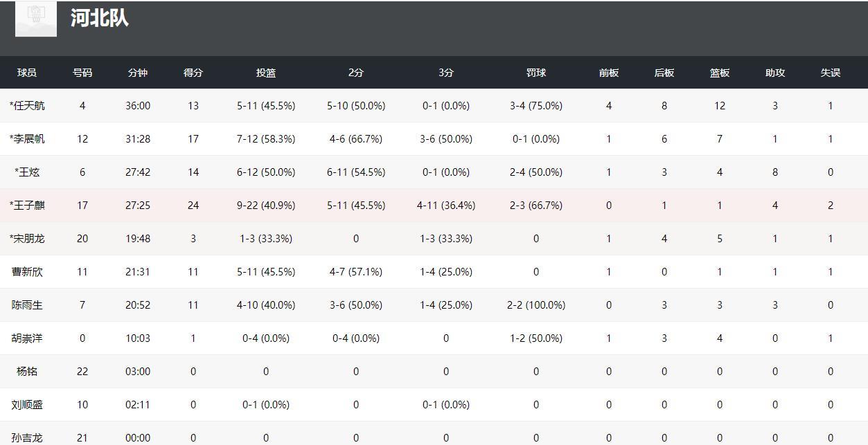Select the 罚球 column header
This screenshot has height=445, width=868.
pyautogui.click(x=536, y=73)
